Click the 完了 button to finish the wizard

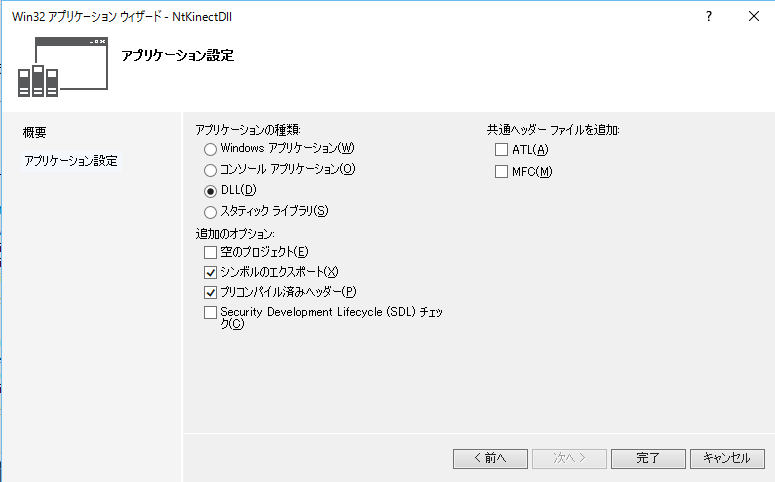tap(648, 459)
